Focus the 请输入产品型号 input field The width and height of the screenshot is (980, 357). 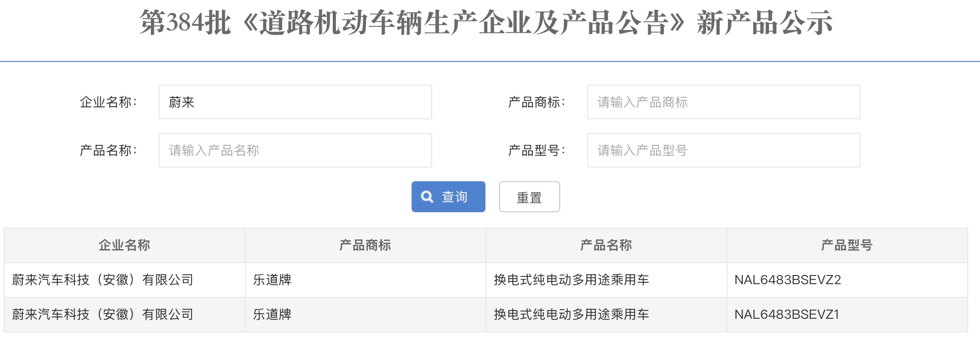pyautogui.click(x=723, y=150)
